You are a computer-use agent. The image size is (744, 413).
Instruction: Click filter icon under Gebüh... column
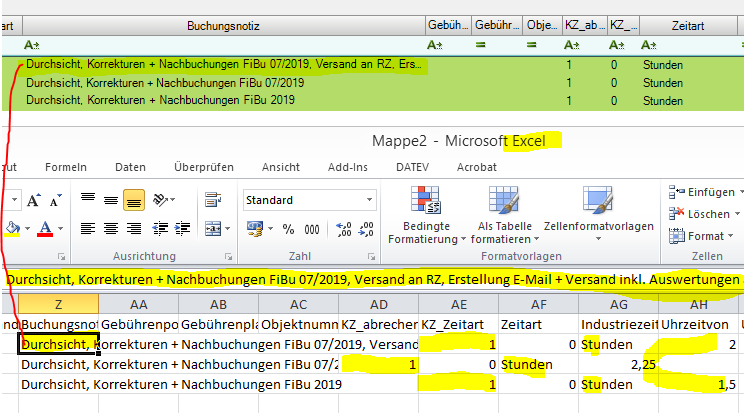pyautogui.click(x=435, y=45)
